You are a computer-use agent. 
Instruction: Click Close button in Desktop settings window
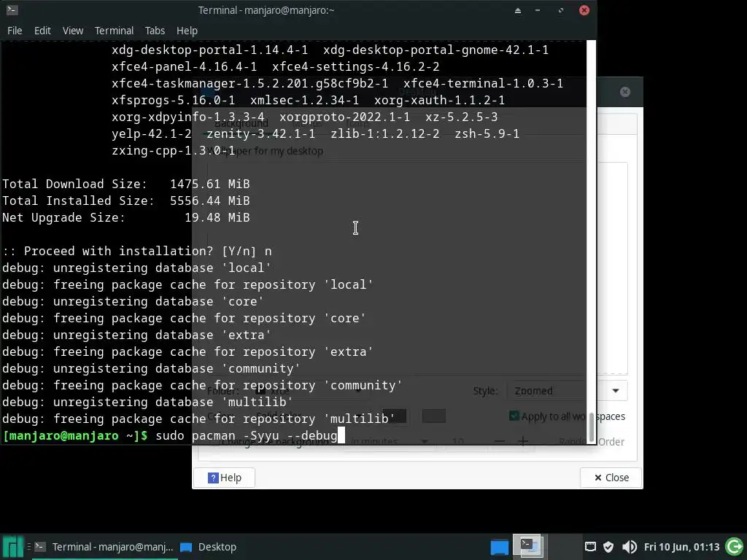coord(611,478)
